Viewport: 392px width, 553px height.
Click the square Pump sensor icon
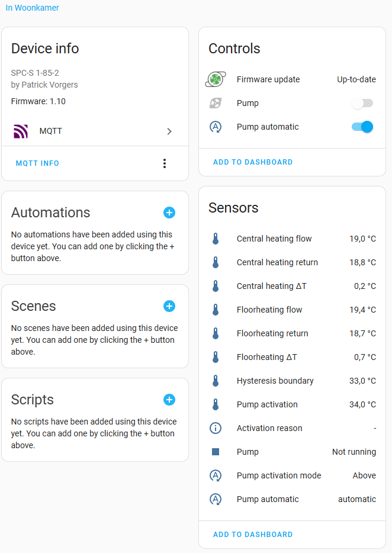(x=216, y=452)
